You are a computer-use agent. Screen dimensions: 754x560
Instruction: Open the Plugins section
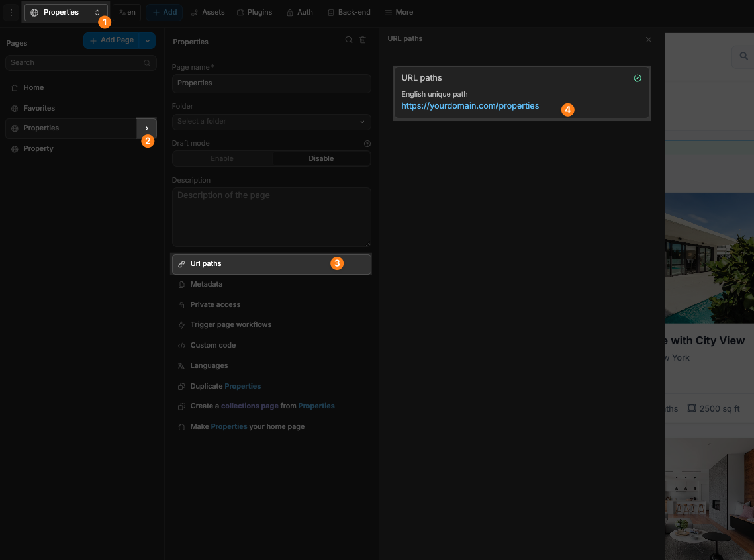point(254,11)
